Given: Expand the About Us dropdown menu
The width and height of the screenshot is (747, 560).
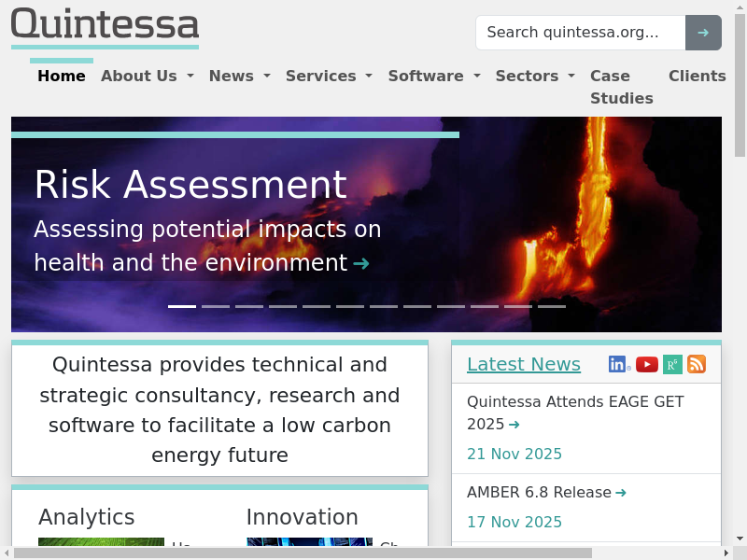Looking at the screenshot, I should (x=148, y=77).
